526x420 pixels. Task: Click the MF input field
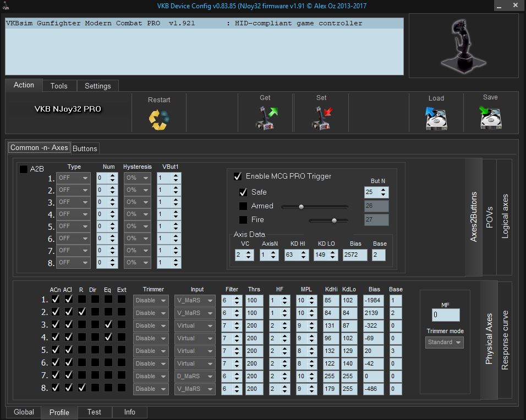[445, 315]
